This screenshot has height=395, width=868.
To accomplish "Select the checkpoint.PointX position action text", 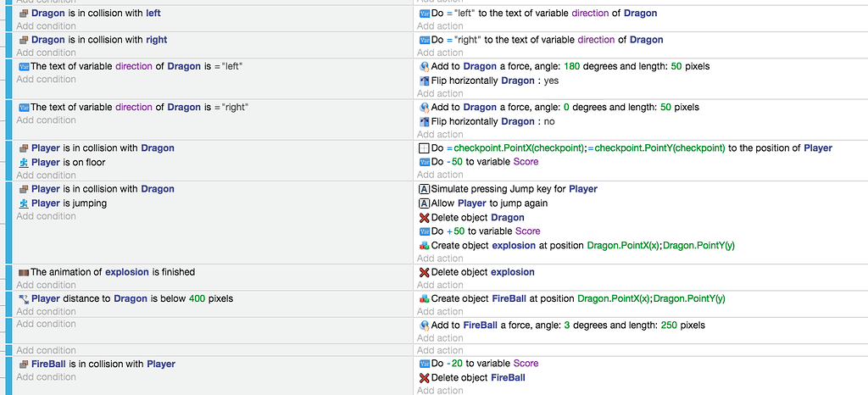I will click(632, 148).
